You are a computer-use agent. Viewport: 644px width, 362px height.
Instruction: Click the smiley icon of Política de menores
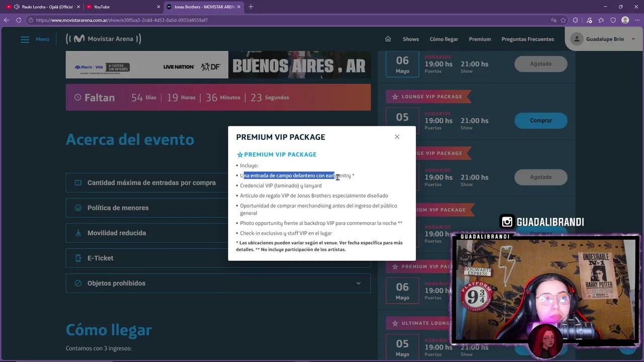click(78, 208)
